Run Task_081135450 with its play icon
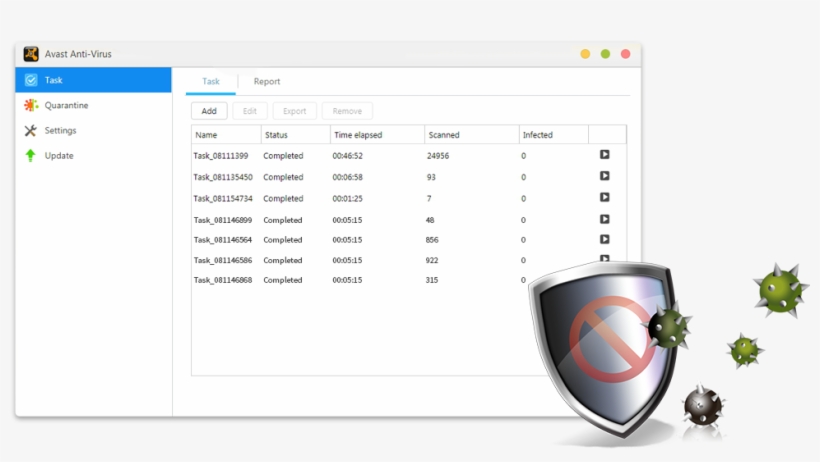The width and height of the screenshot is (820, 462). (x=605, y=176)
